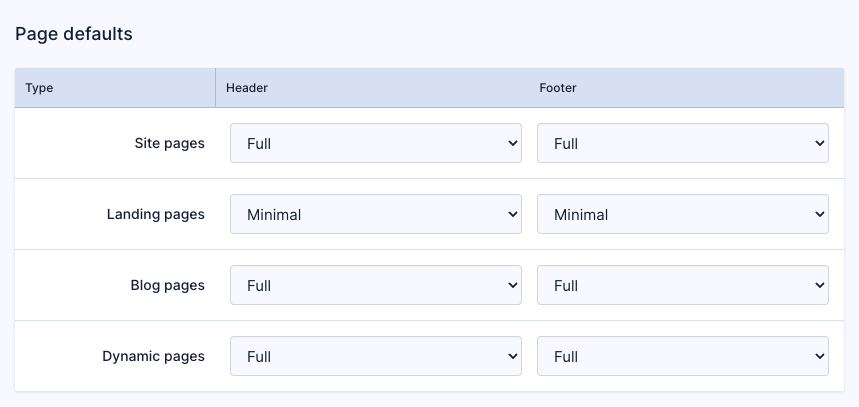Click the Landing pages row label
Screen dimensions: 859x407
pyautogui.click(x=156, y=214)
